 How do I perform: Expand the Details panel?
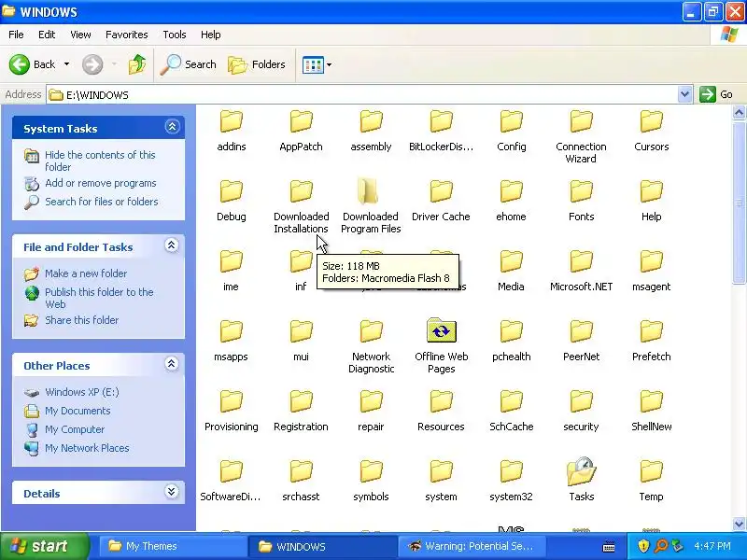click(x=172, y=492)
